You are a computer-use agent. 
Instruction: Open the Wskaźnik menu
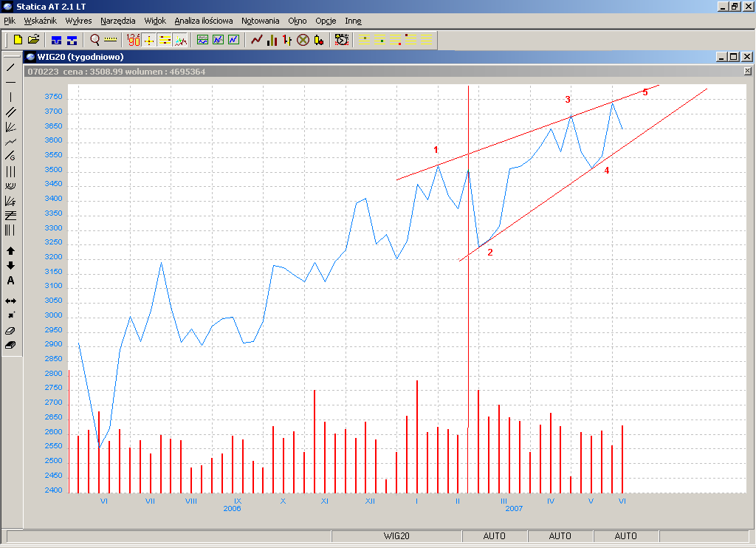pyautogui.click(x=41, y=21)
